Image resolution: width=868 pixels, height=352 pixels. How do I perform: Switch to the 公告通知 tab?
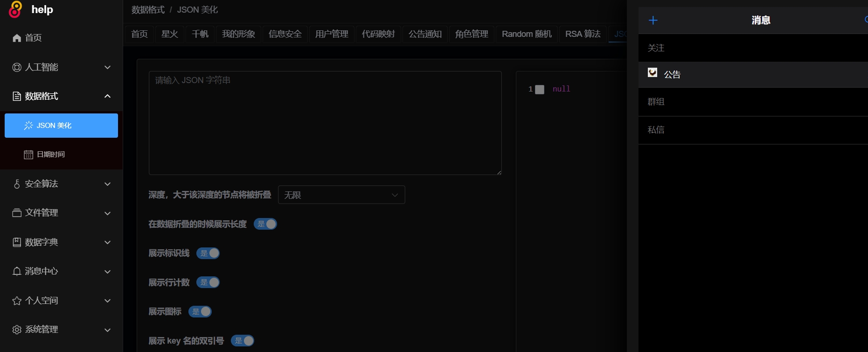pyautogui.click(x=425, y=34)
